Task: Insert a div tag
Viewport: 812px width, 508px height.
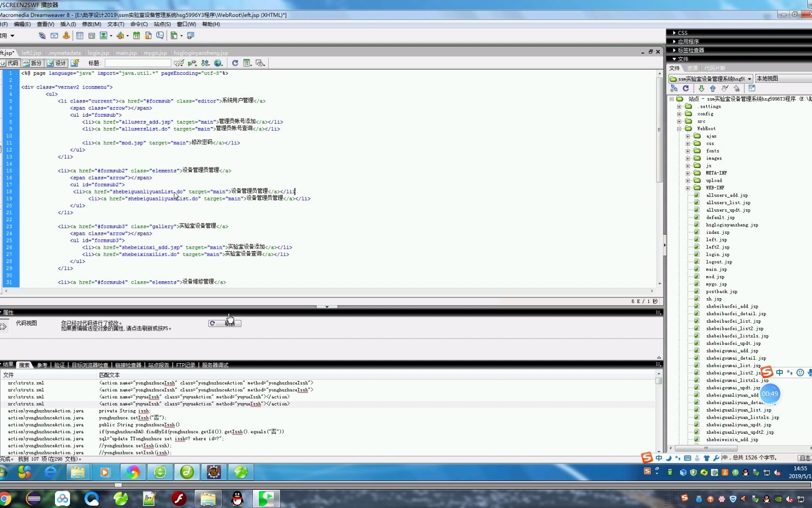Action: [x=92, y=36]
